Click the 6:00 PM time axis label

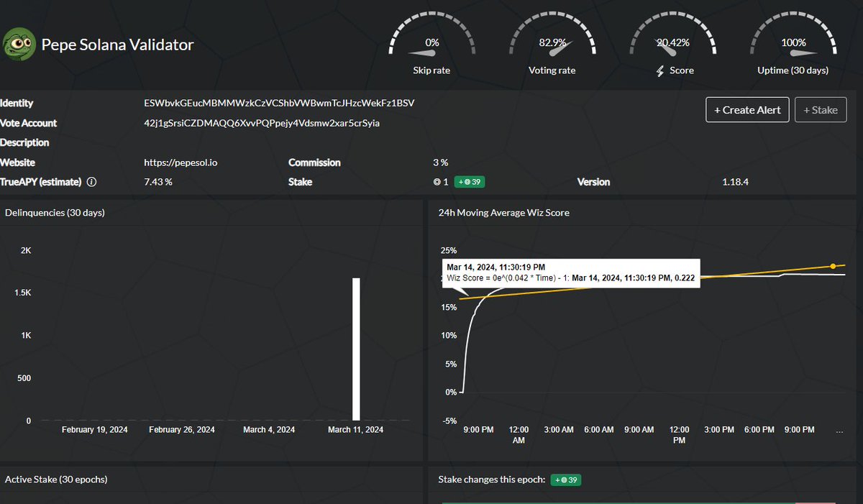[x=759, y=430]
